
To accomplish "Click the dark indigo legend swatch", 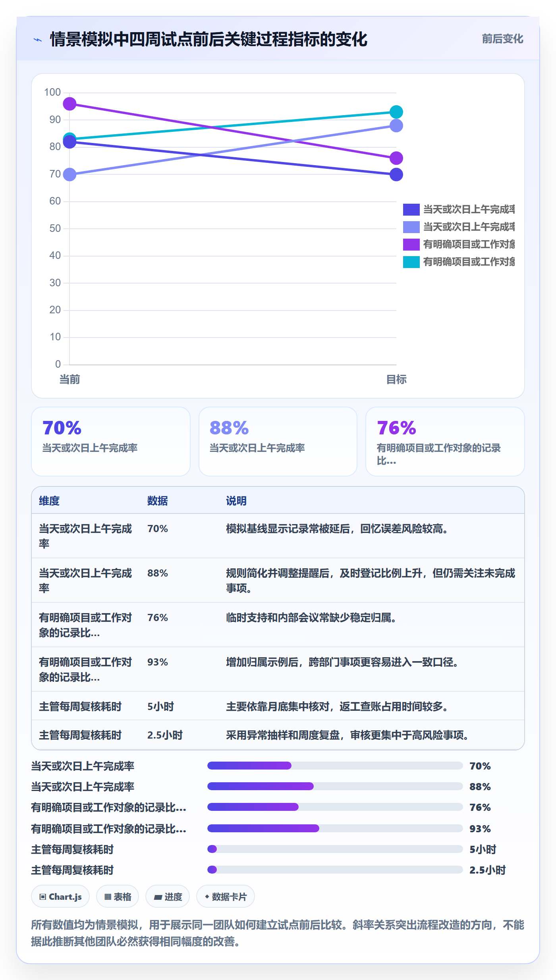I will click(x=411, y=209).
